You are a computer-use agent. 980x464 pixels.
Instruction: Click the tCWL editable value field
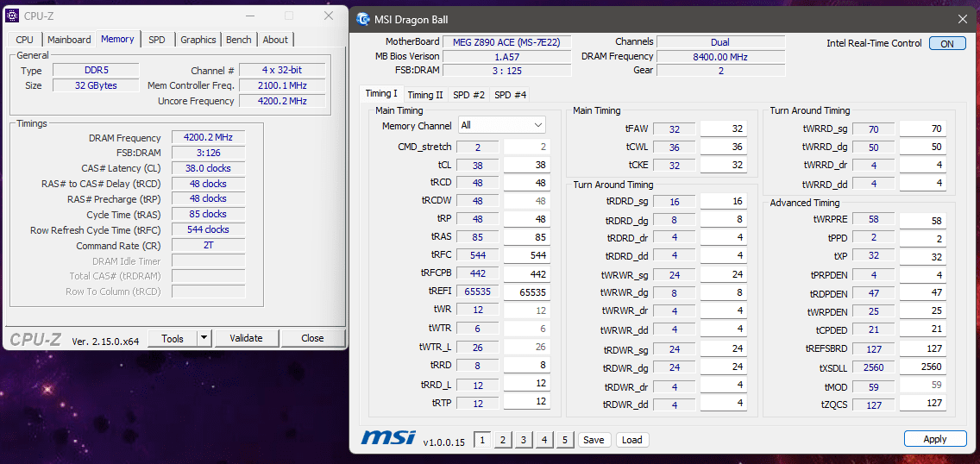coord(724,147)
